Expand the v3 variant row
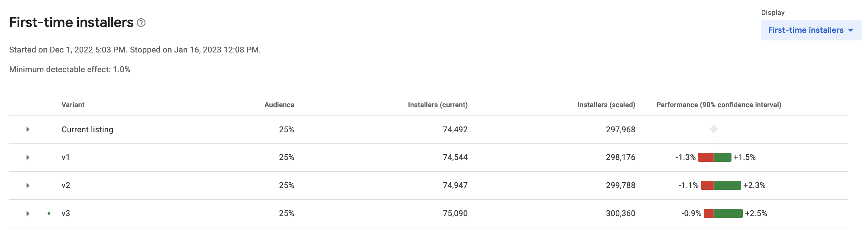868x250 pixels. click(x=28, y=214)
